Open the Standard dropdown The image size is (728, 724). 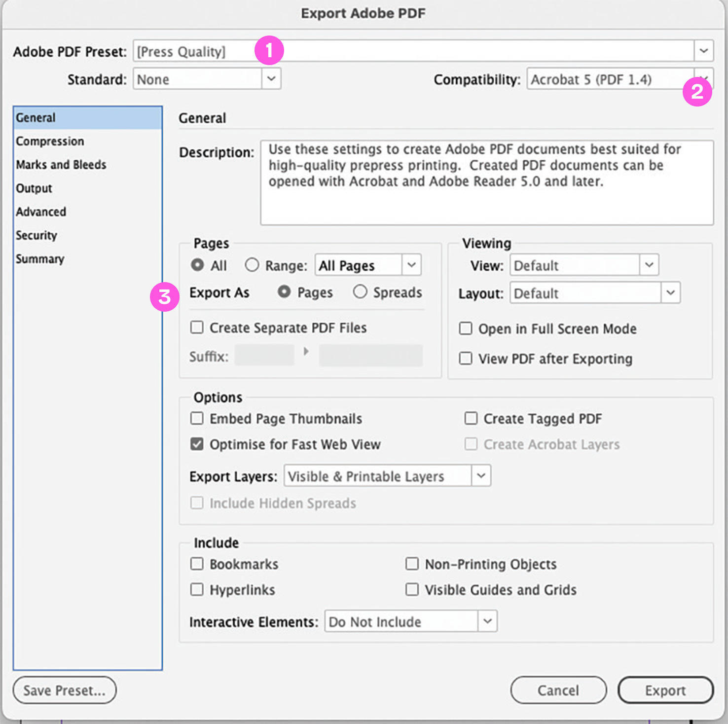pyautogui.click(x=271, y=79)
